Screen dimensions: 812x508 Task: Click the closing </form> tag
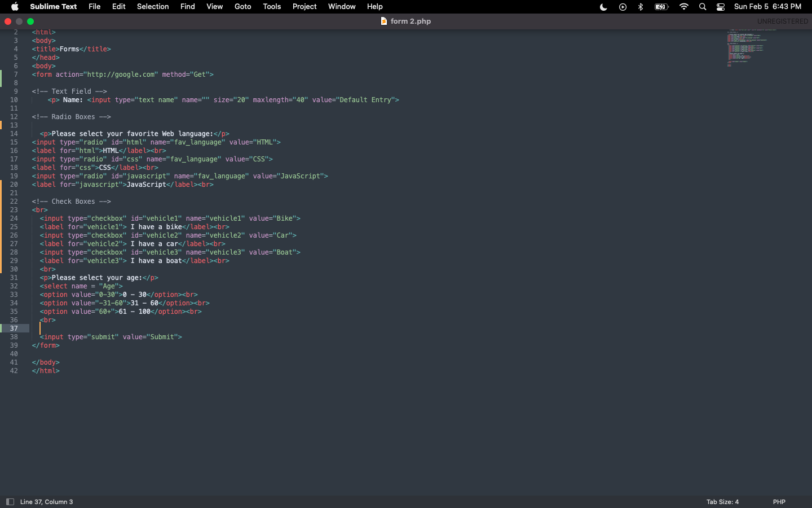click(46, 345)
